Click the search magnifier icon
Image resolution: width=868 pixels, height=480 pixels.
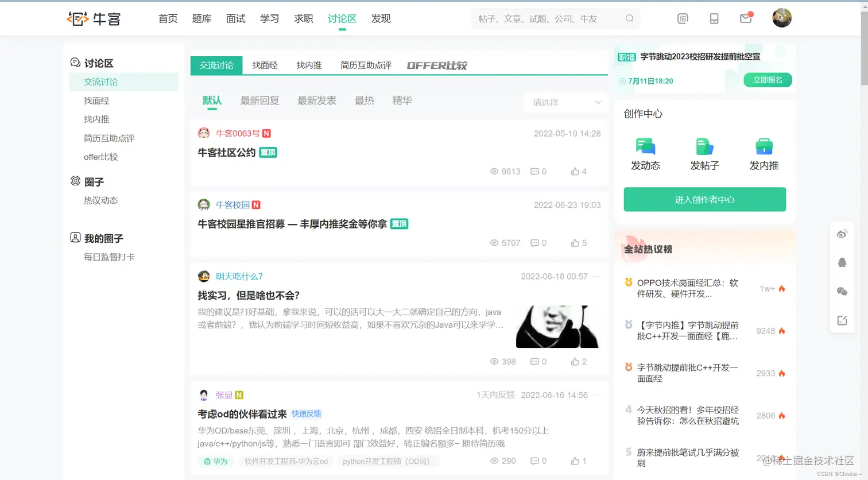[629, 18]
